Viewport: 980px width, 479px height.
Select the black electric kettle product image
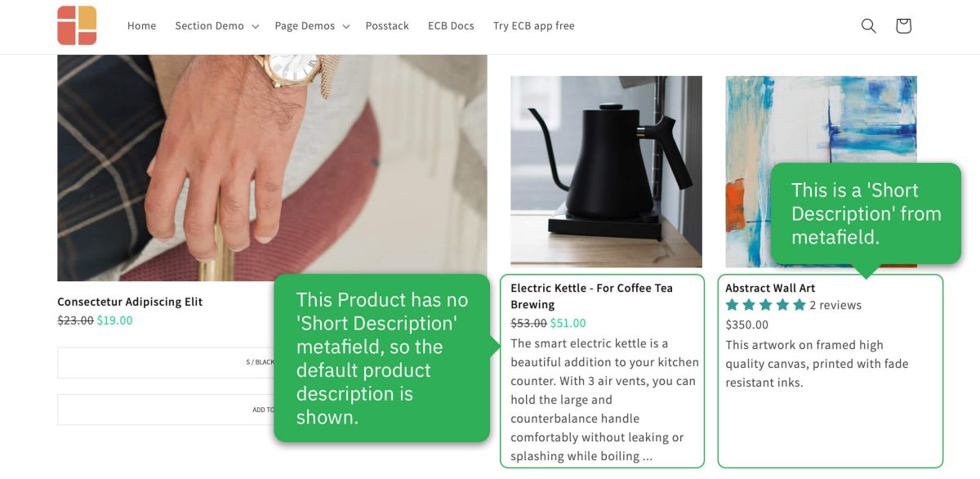click(606, 172)
